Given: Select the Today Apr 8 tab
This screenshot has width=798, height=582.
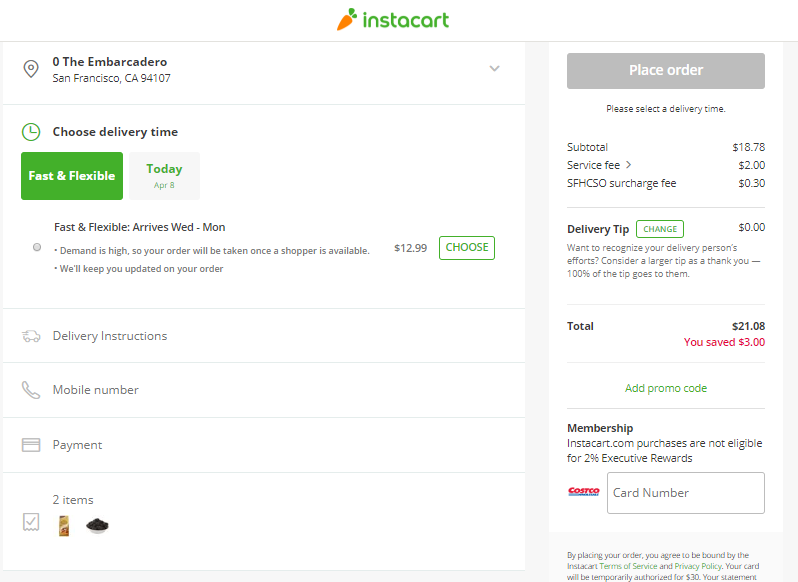Looking at the screenshot, I should [164, 176].
